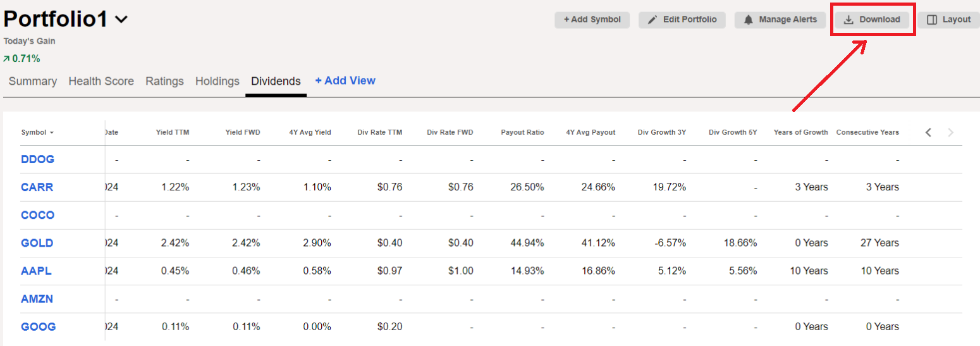Select the Ratings tab
980x346 pixels.
pyautogui.click(x=164, y=81)
